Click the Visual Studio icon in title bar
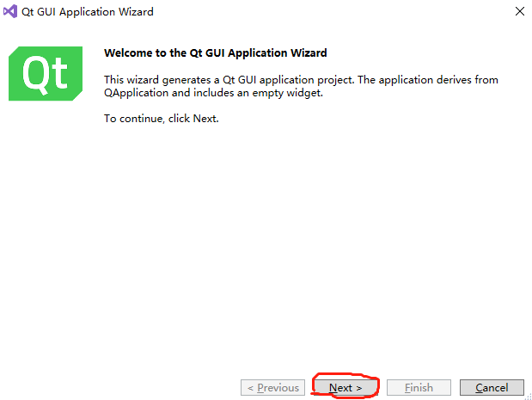Image resolution: width=532 pixels, height=400 pixels. coord(10,11)
